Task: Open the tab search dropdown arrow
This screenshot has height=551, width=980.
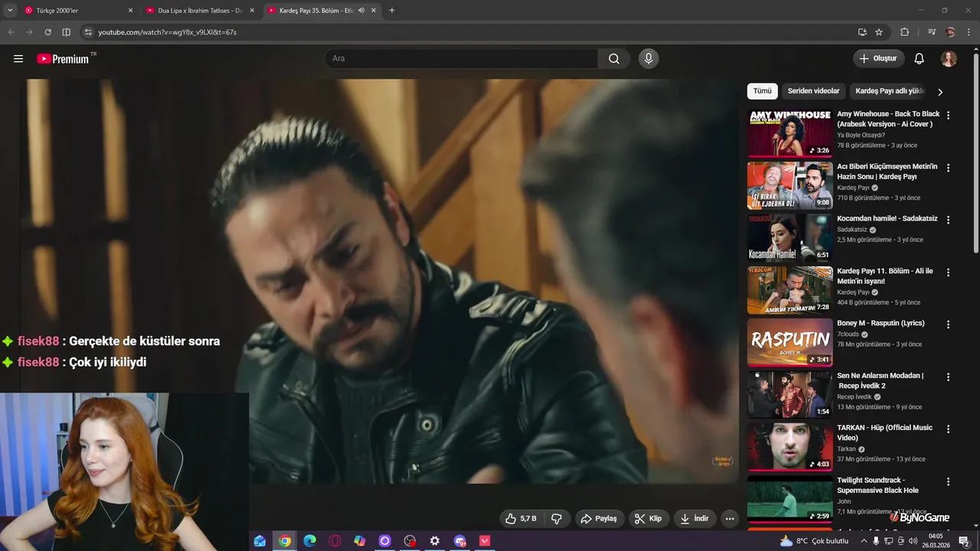Action: tap(10, 11)
